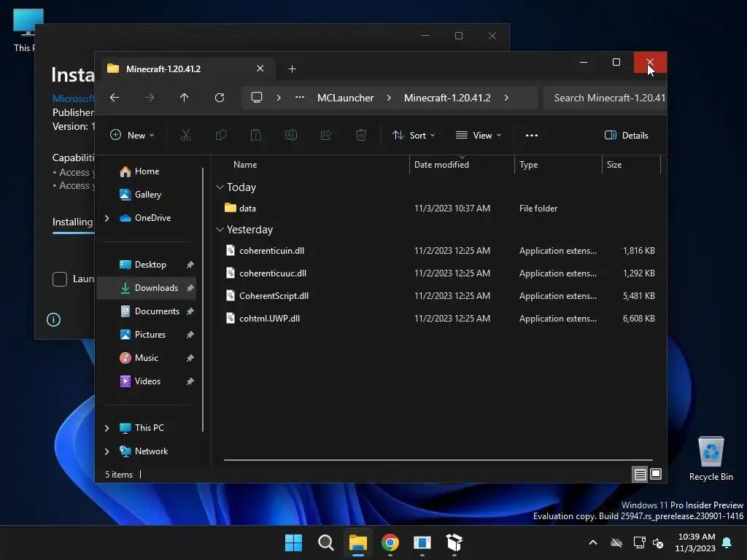Click File Explorer taskbar icon
Viewport: 747px width, 560px height.
coord(357,542)
